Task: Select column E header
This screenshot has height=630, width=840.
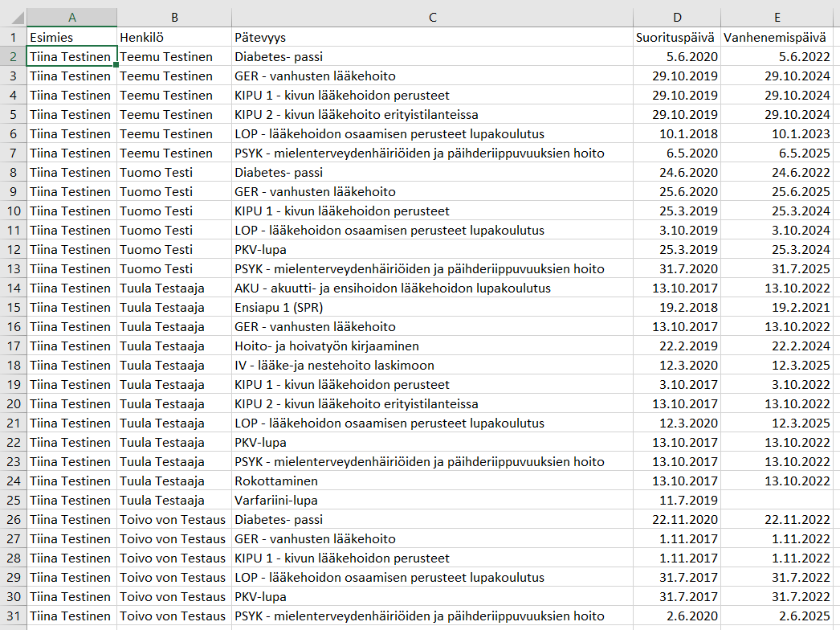Action: [x=777, y=18]
